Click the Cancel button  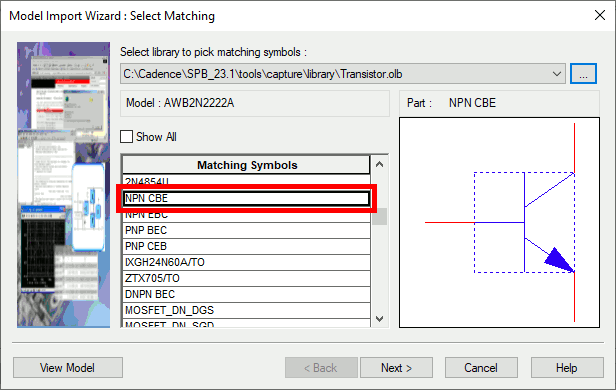[x=481, y=368]
